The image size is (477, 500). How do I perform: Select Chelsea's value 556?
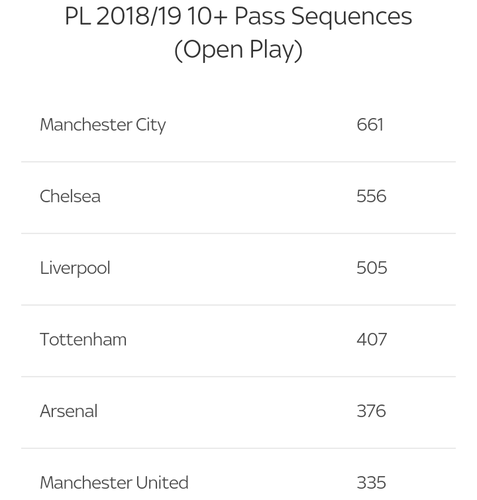click(371, 196)
